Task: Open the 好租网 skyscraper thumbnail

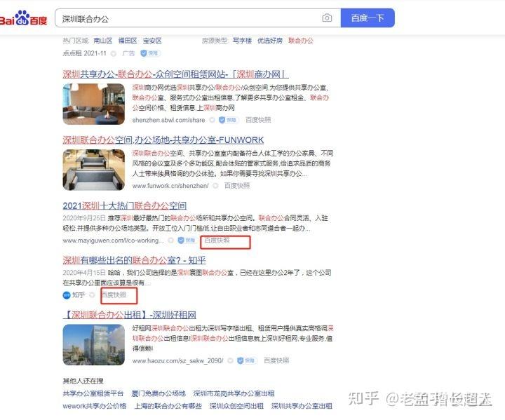Action: pos(94,345)
